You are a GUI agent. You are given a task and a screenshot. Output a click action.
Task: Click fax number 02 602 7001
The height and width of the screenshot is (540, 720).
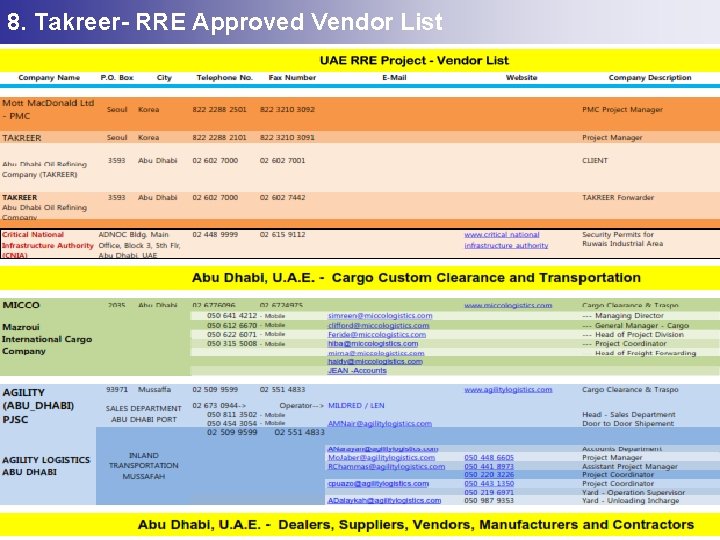tap(282, 161)
